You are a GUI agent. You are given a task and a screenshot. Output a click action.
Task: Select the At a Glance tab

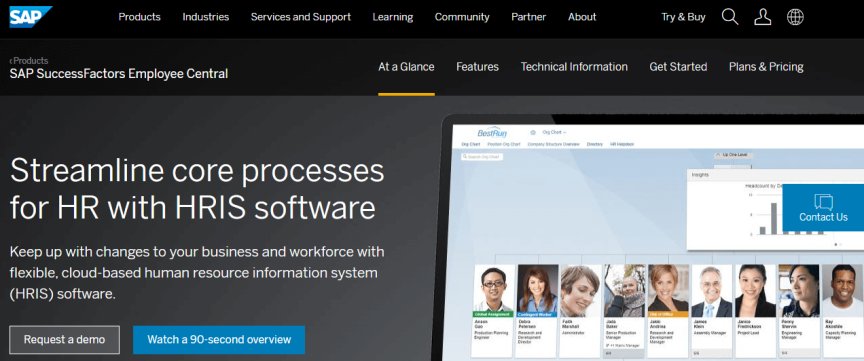pyautogui.click(x=406, y=67)
